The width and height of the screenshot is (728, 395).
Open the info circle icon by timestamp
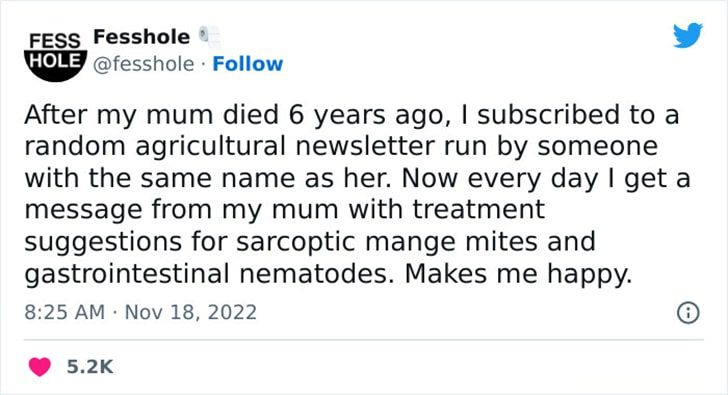pos(688,312)
